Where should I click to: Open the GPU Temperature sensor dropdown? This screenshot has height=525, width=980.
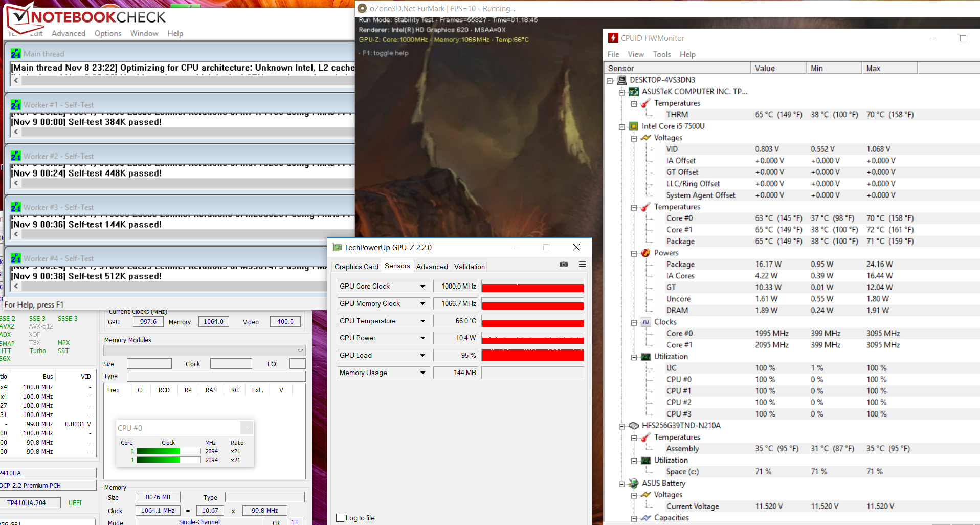422,321
